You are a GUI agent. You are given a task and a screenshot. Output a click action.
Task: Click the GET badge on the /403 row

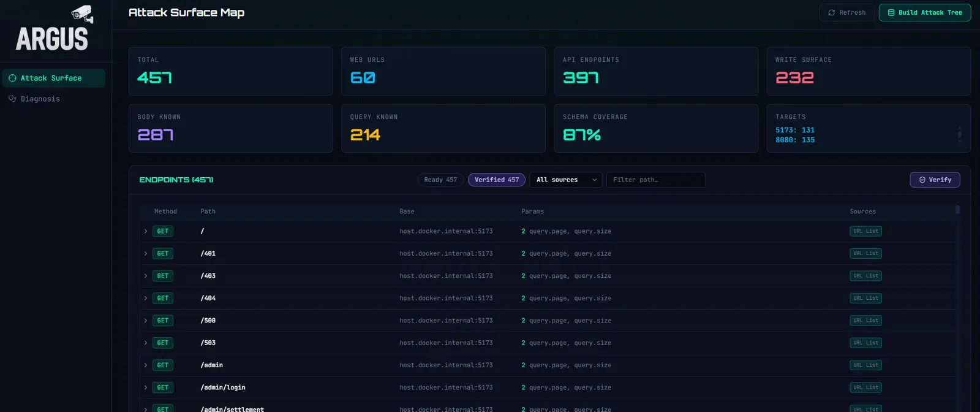[163, 276]
